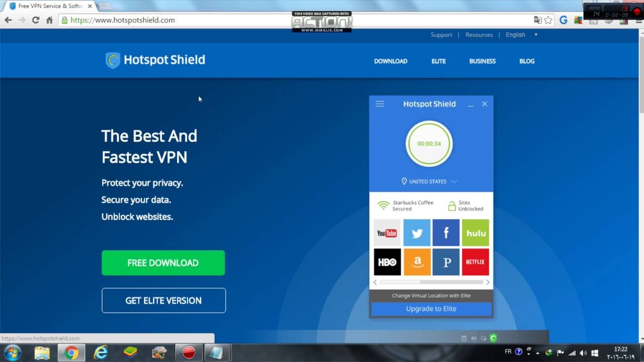The width and height of the screenshot is (644, 362).
Task: Click the Hotspot Shield logo on the website
Action: click(x=155, y=60)
